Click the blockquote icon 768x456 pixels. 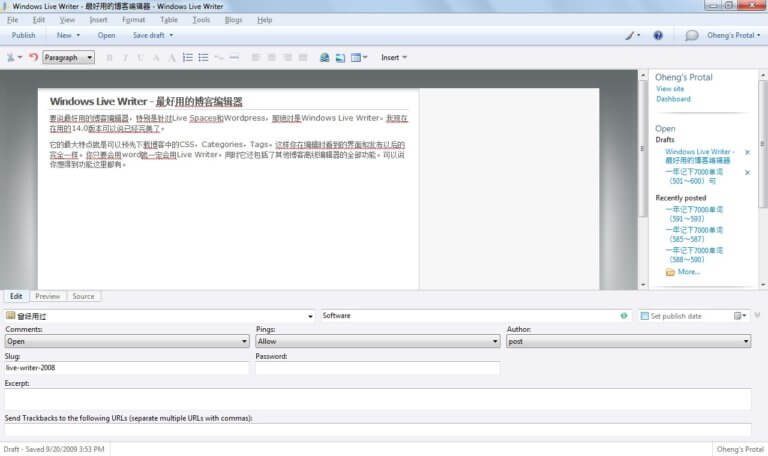219,58
